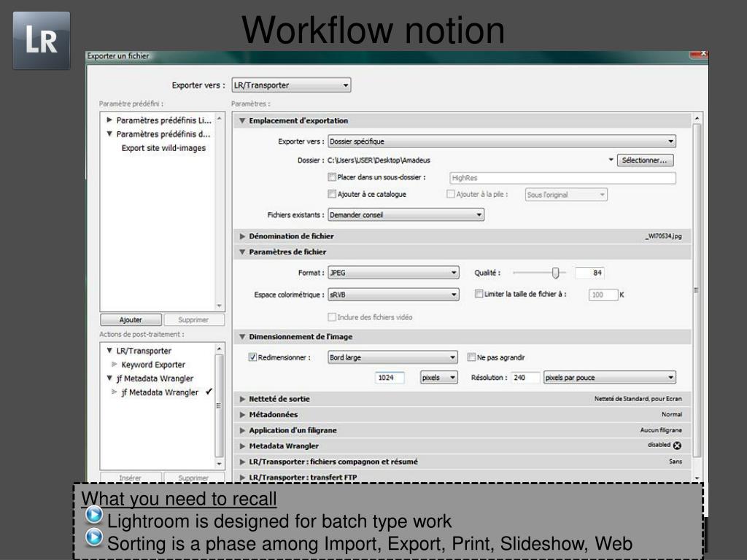Expand 'Application d'un filigrane' section
Viewport: 747px width, 560px height.
[x=242, y=430]
